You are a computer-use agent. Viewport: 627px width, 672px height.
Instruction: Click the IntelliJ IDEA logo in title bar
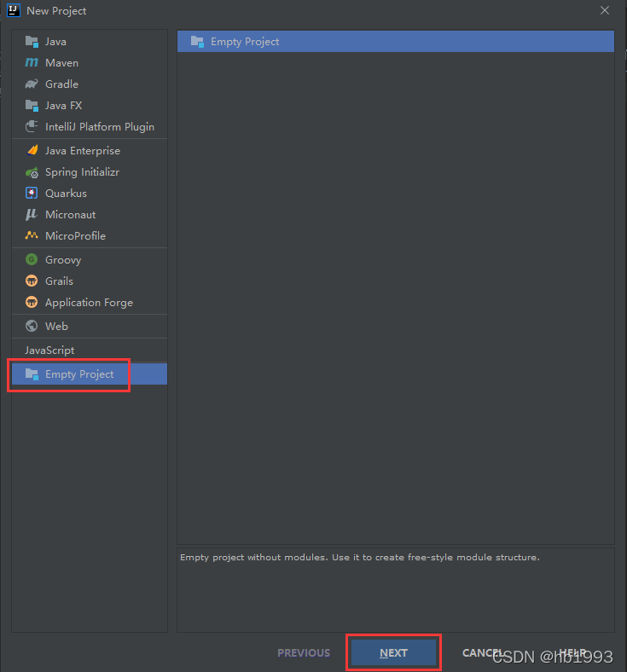[x=14, y=10]
